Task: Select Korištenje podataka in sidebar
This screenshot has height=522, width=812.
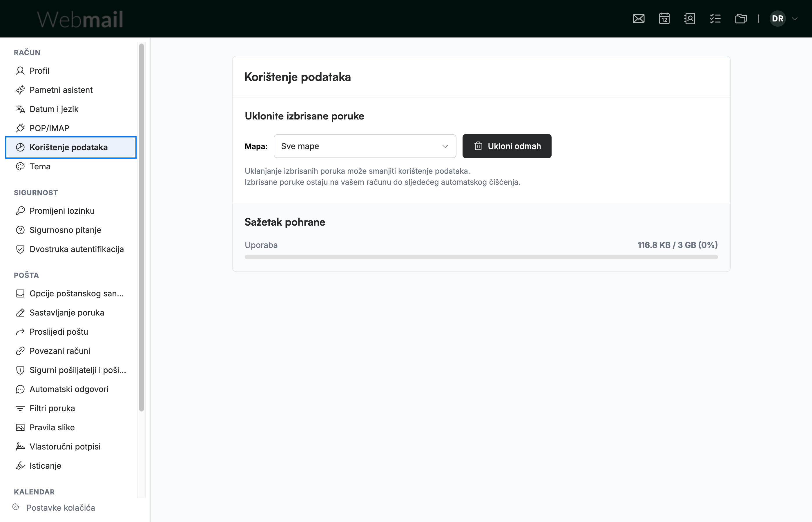Action: tap(71, 147)
